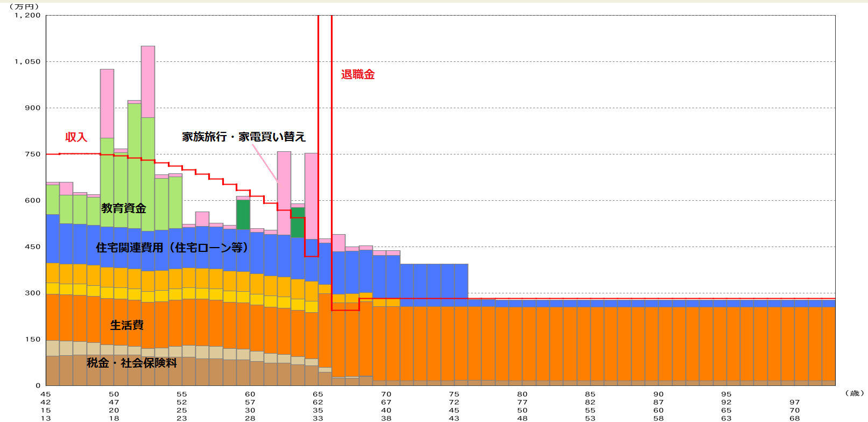This screenshot has height=422, width=868.
Task: Click the top-row age 55 x-axis label
Action: click(182, 394)
